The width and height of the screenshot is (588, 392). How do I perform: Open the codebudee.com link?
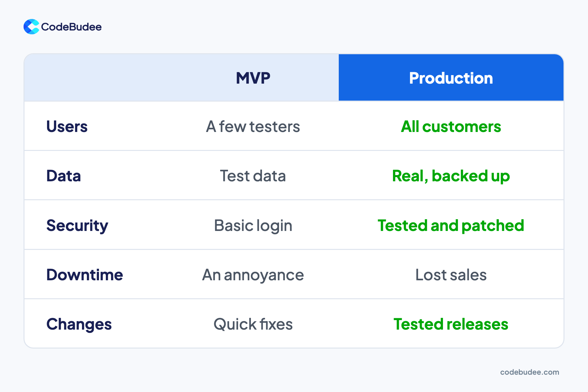pyautogui.click(x=530, y=372)
